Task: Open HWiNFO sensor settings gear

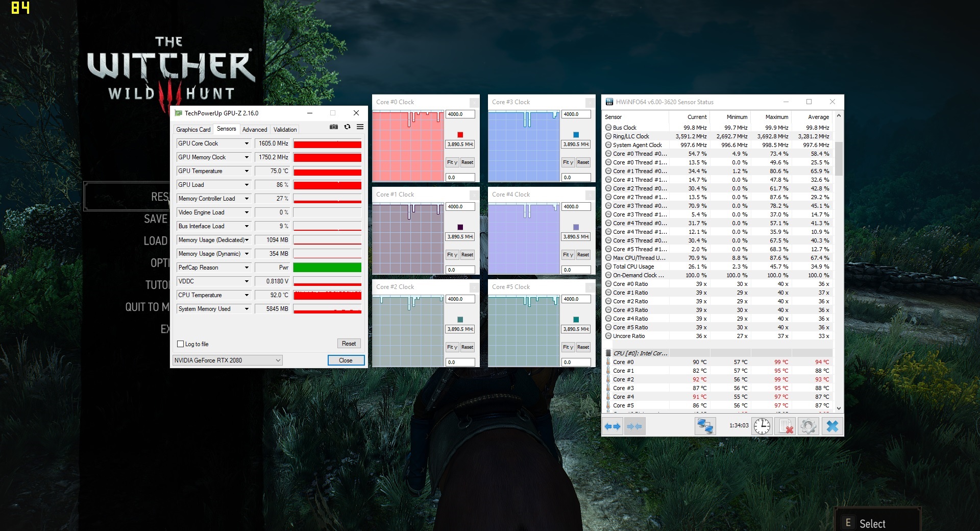Action: click(808, 426)
